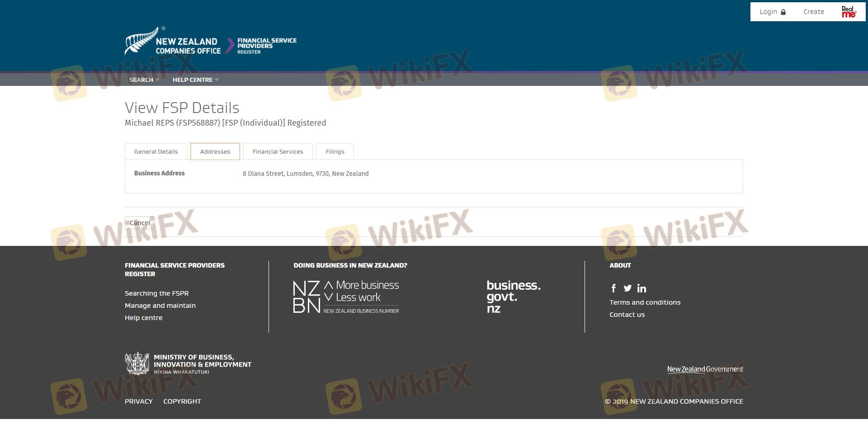The image size is (868, 438).
Task: Click the business.govt.nz logo
Action: tap(513, 297)
